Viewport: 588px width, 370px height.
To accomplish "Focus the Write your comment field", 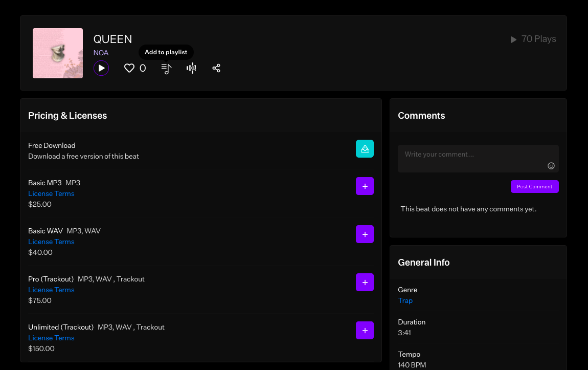I will (478, 159).
